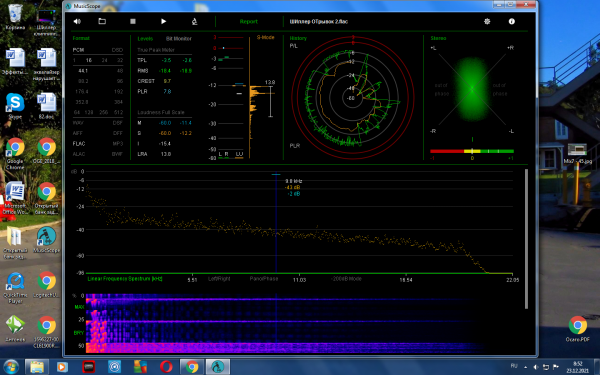Screen dimensions: 600x375
Task: Launch Microsoft Office Word desktop shortcut
Action: 15,198
